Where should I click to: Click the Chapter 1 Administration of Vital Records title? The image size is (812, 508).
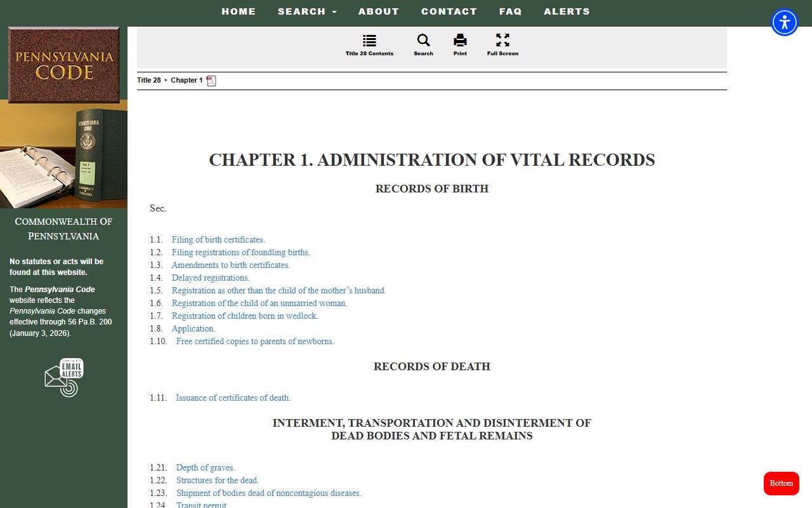tap(432, 159)
